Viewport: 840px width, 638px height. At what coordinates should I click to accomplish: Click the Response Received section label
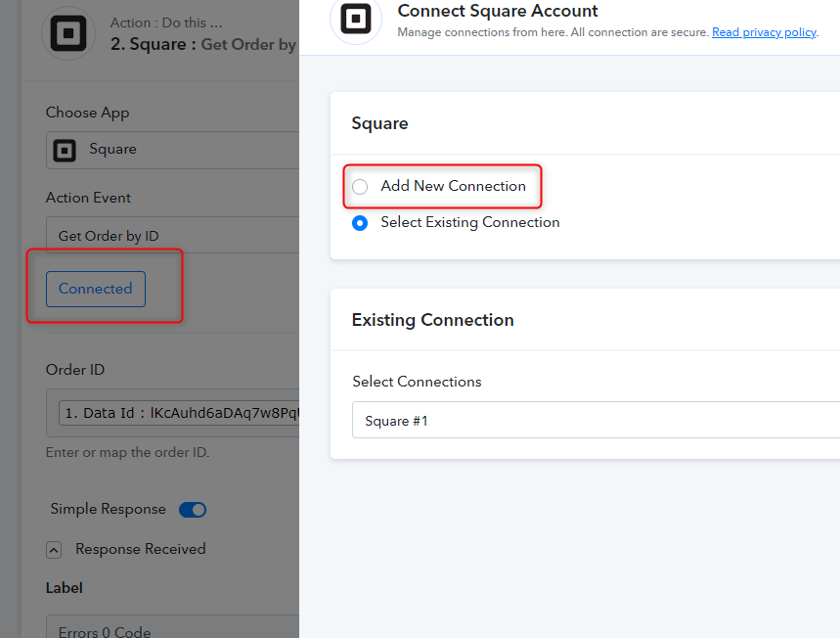(140, 550)
